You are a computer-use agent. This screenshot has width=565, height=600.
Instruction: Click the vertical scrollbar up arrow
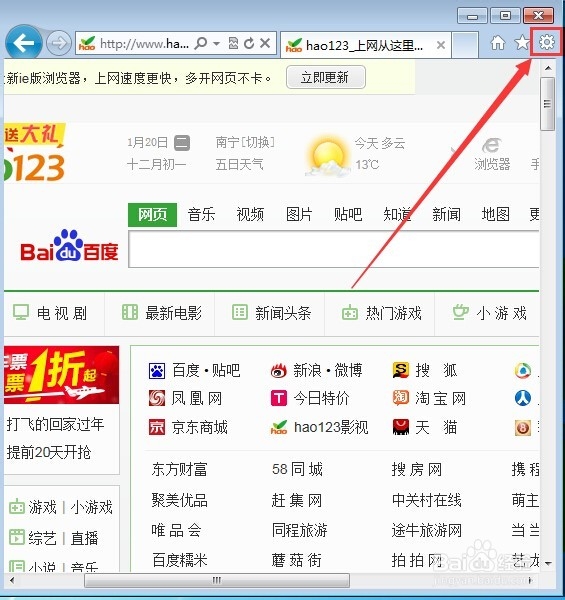coord(548,68)
